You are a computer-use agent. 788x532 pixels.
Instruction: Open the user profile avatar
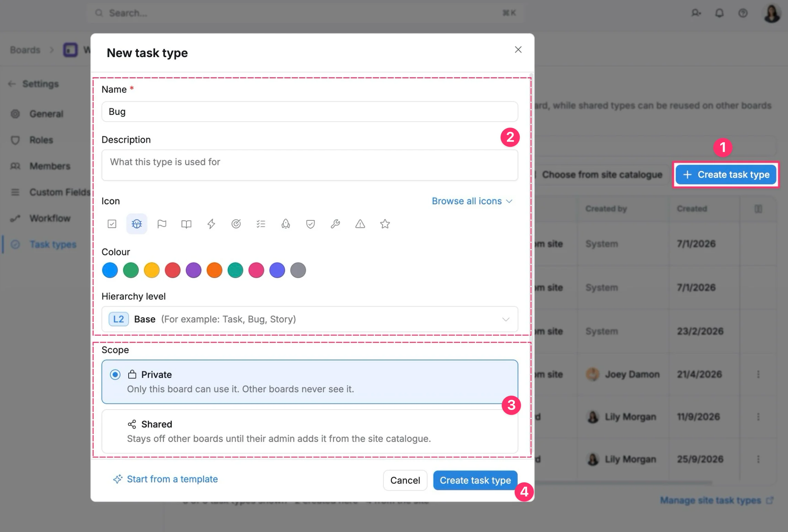772,13
